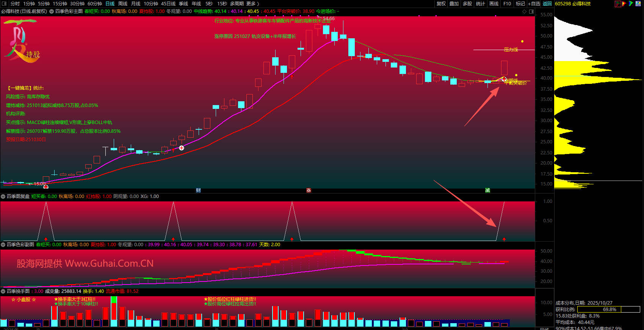
Task: Click the green 减 marker on timeline
Action: coord(487,190)
